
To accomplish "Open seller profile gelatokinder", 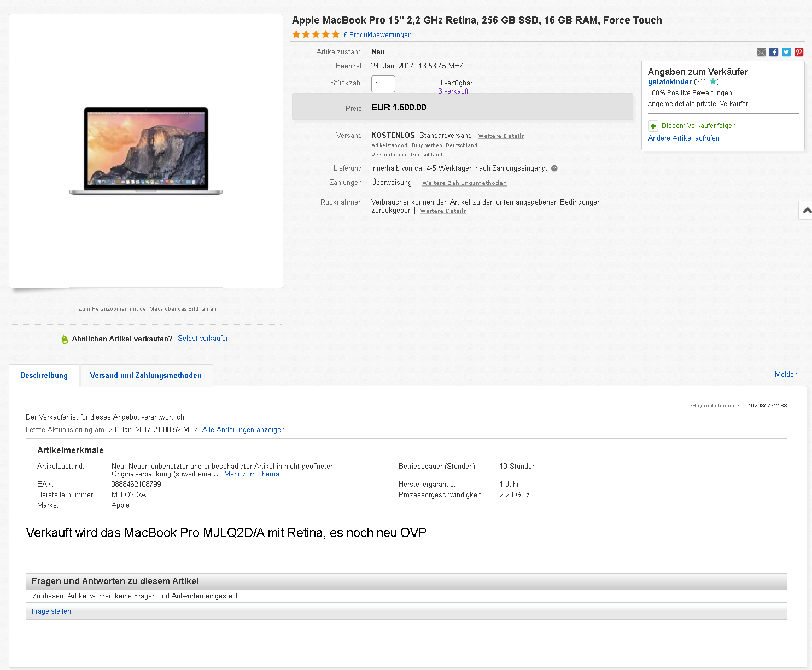I will tap(670, 82).
